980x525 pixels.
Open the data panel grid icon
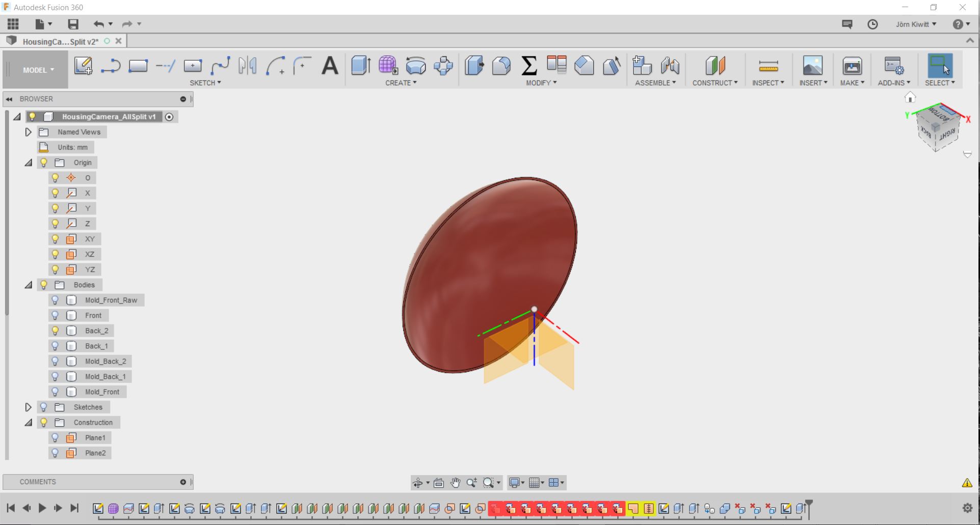(x=13, y=24)
